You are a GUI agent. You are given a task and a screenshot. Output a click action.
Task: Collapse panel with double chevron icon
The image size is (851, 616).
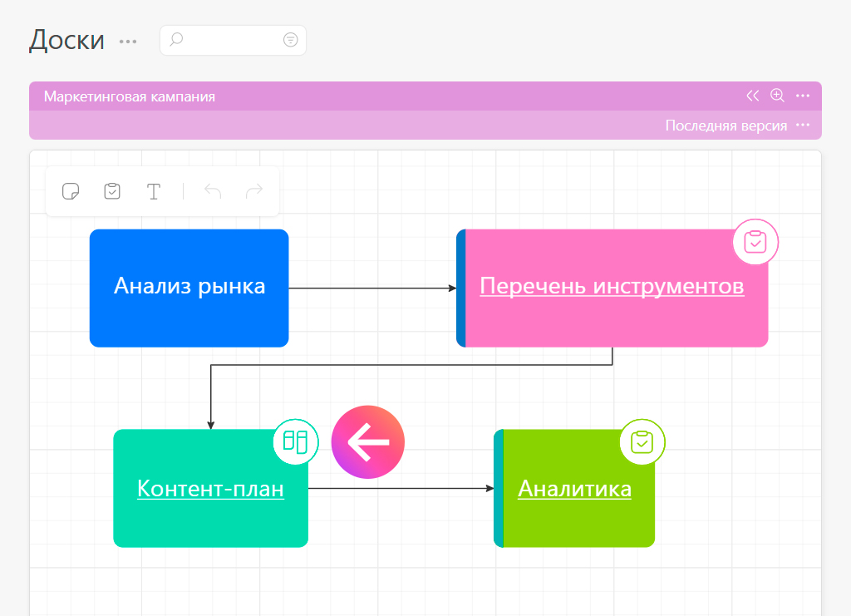753,96
